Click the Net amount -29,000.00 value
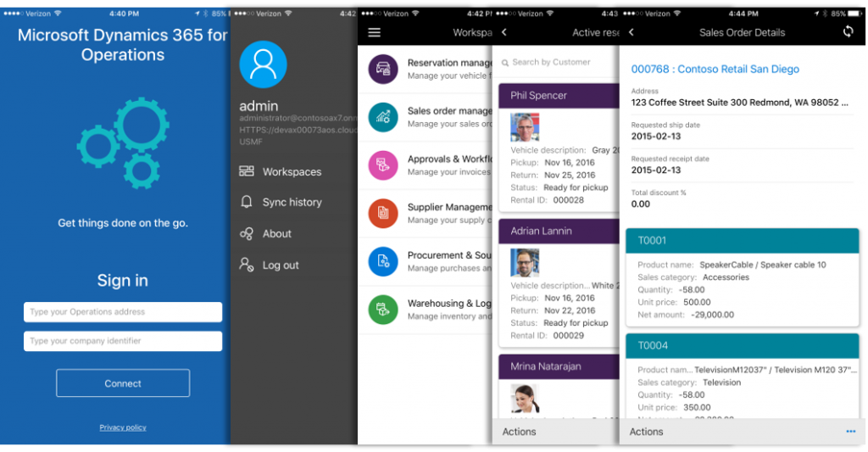This screenshot has width=868, height=452. (712, 315)
